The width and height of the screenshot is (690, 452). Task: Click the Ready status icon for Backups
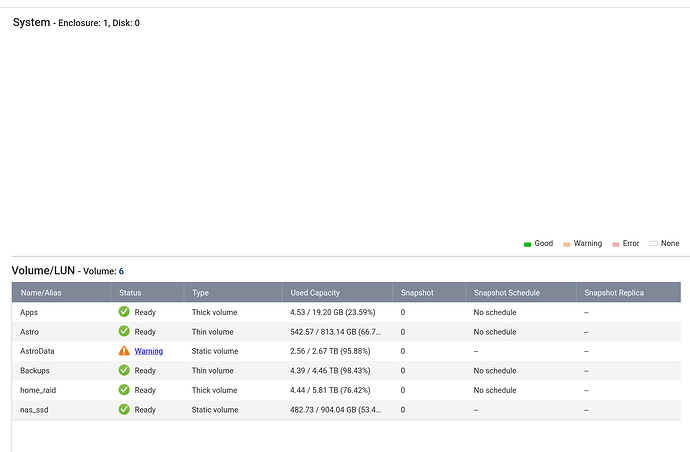click(x=124, y=371)
